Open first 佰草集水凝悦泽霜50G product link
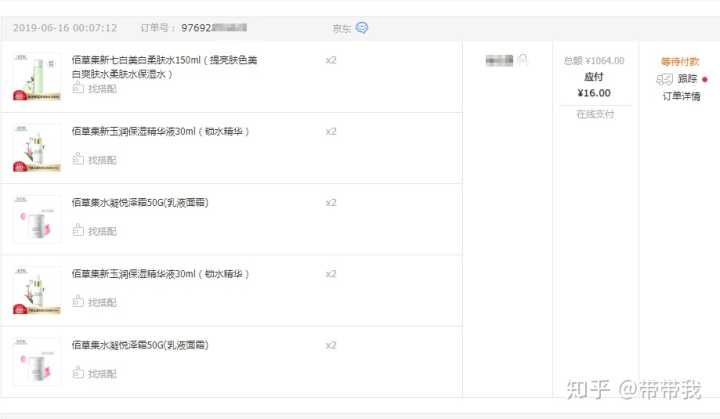 (140, 203)
